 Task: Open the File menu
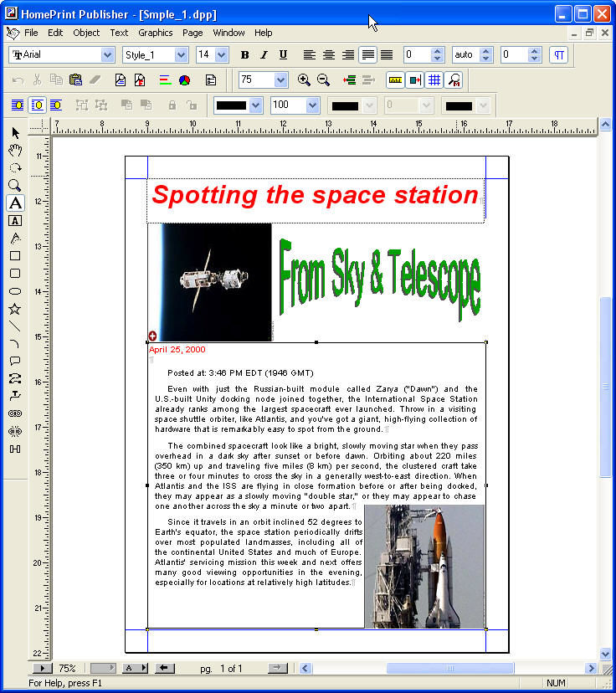click(x=31, y=33)
